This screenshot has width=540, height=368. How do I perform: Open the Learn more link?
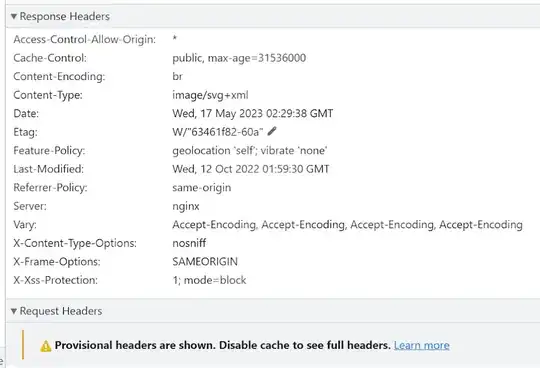pos(422,345)
